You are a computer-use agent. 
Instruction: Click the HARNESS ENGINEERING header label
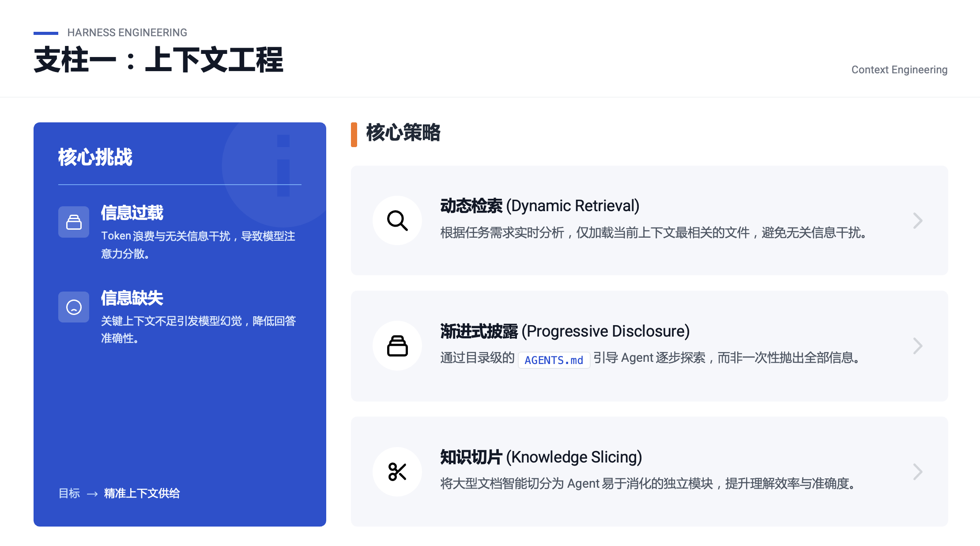coord(127,33)
